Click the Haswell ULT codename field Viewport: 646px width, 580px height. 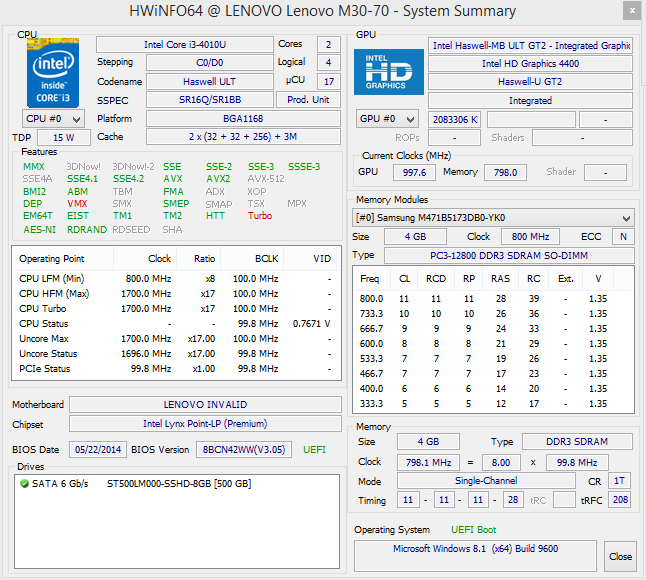click(x=209, y=81)
